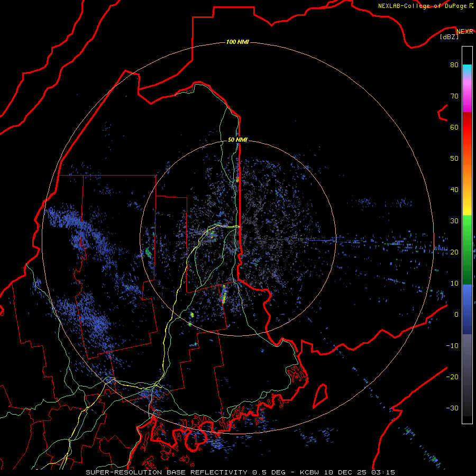Image resolution: width=476 pixels, height=476 pixels.
Task: Click the dBZ units label above the color scale
Action: coord(449,37)
